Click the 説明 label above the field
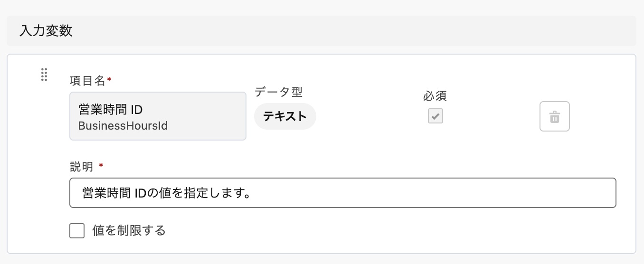The width and height of the screenshot is (644, 264). (82, 166)
